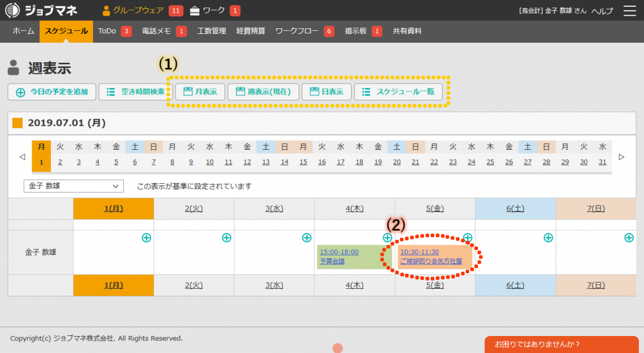644x353 pixels.
Task: Add event with plus icon on Saturday
Action: coord(548,237)
